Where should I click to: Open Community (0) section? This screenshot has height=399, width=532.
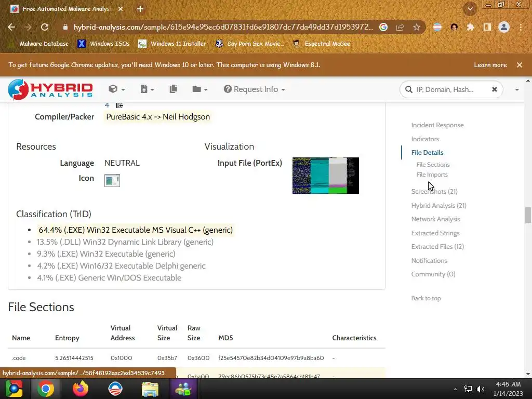(x=433, y=274)
